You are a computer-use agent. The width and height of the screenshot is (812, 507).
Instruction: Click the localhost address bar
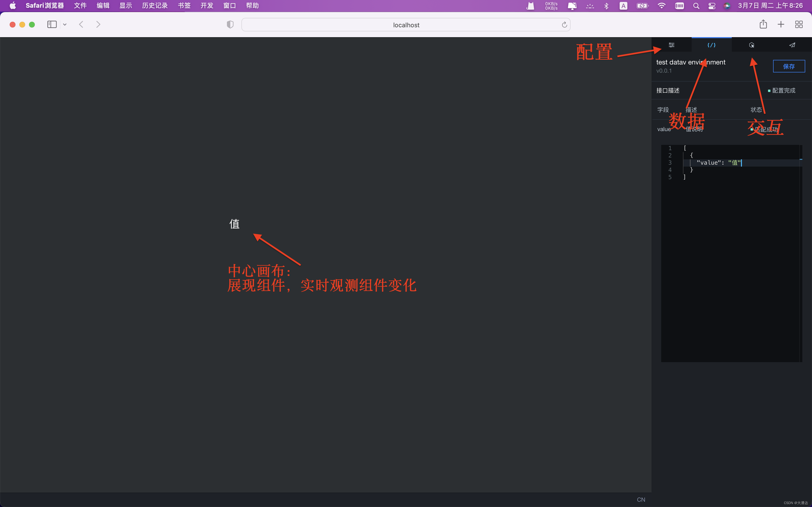point(406,25)
